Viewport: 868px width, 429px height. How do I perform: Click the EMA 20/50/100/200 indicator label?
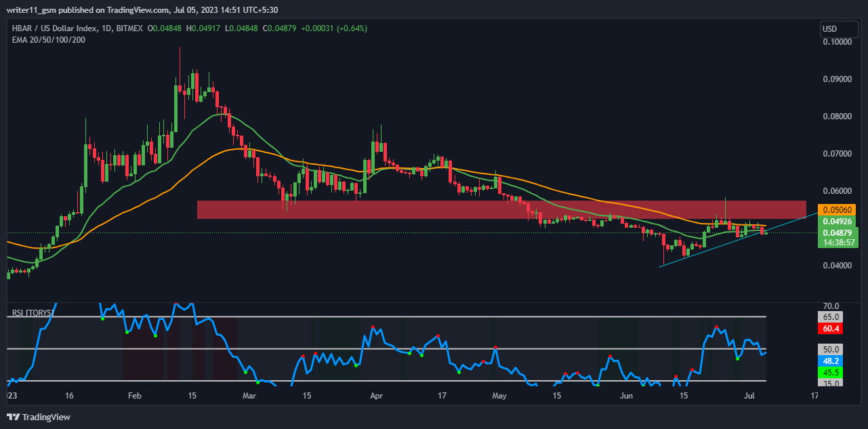click(x=49, y=39)
